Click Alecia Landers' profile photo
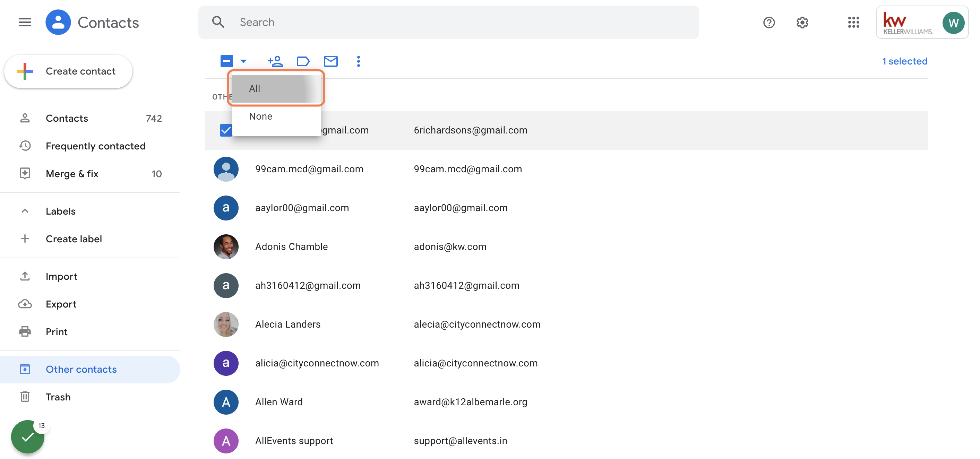This screenshot has height=459, width=980. (x=226, y=324)
